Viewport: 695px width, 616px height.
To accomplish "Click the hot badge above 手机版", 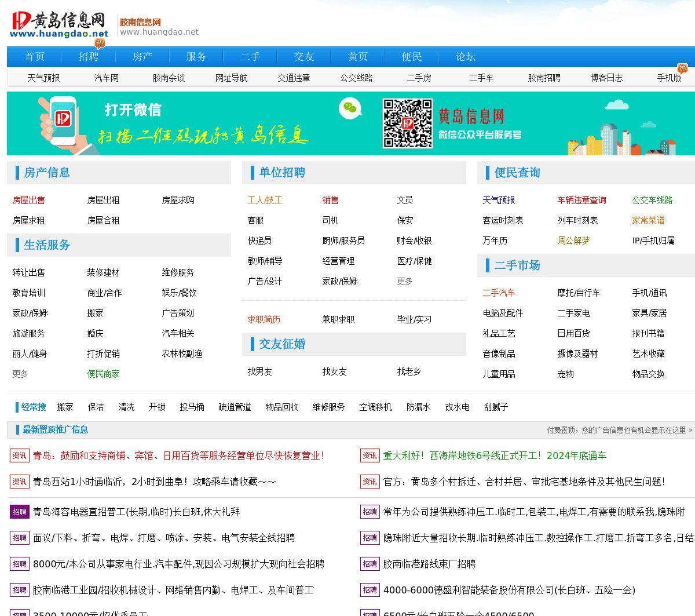I will tap(682, 68).
